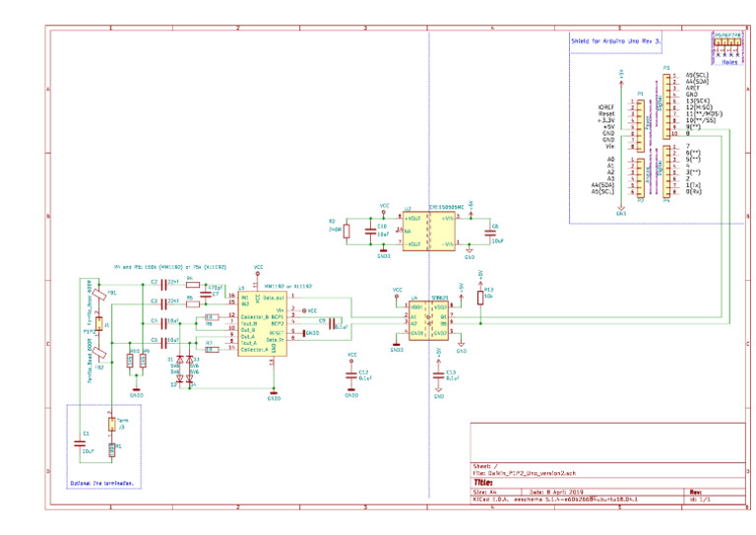Select resistor R5 symbol

click(193, 303)
